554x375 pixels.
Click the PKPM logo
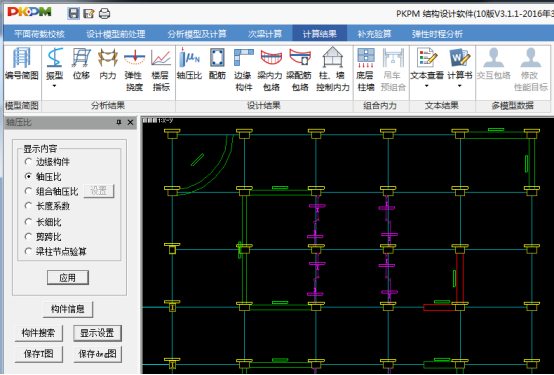pos(30,12)
